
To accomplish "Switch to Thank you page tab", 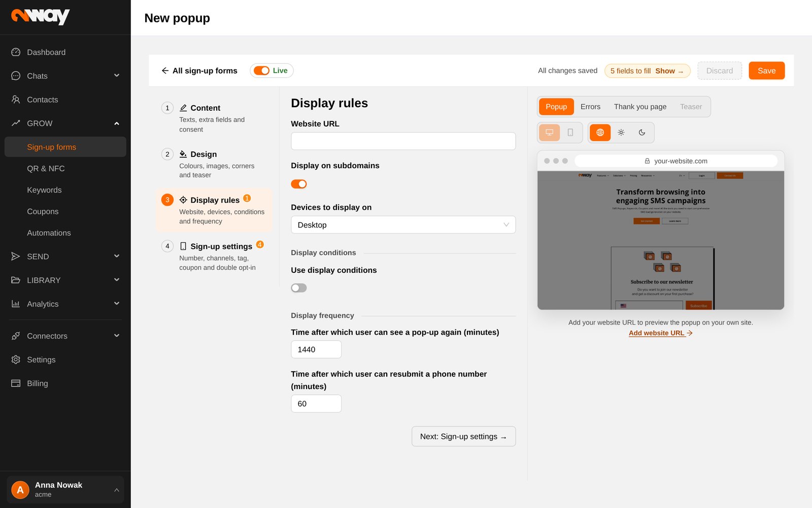I will (640, 107).
